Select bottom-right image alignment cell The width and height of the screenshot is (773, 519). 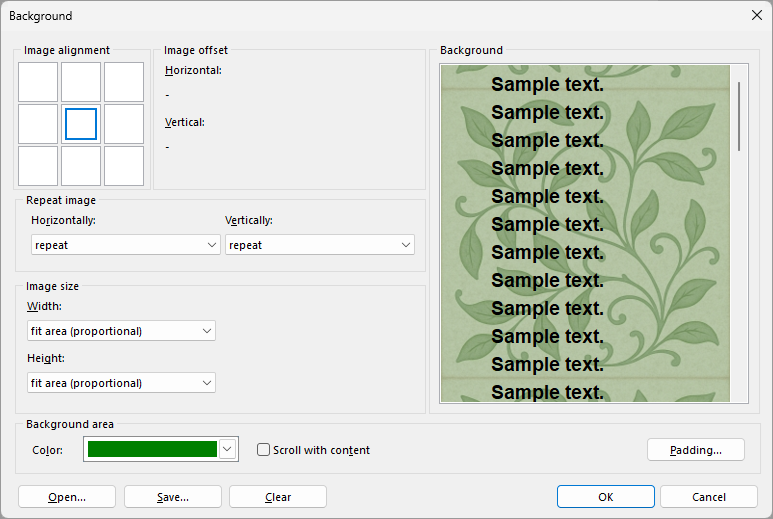pyautogui.click(x=124, y=166)
